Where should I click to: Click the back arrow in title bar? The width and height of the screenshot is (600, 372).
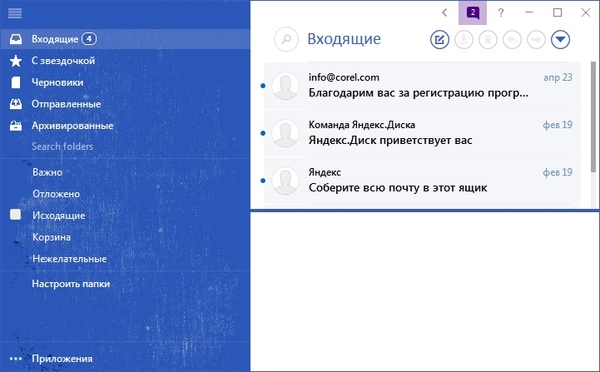click(444, 13)
